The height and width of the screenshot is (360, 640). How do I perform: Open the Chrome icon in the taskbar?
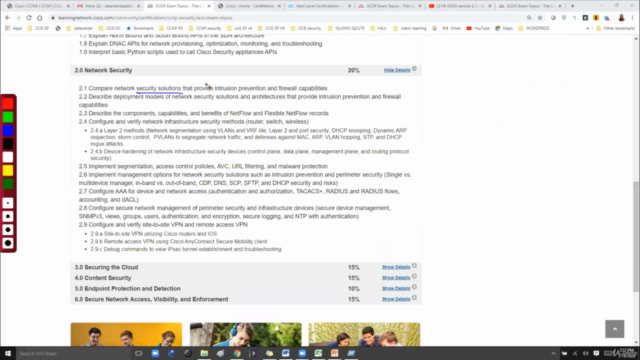click(237, 353)
